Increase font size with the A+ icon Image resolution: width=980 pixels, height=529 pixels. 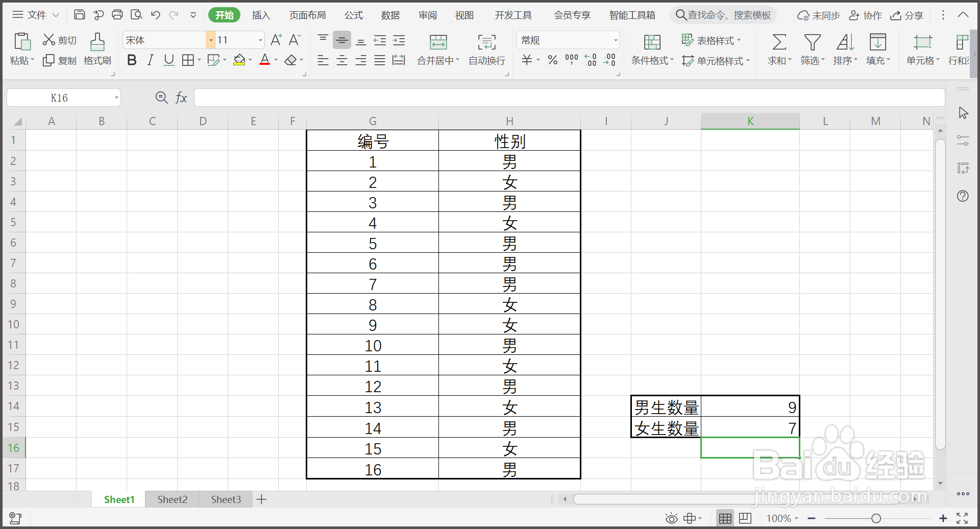tap(276, 40)
